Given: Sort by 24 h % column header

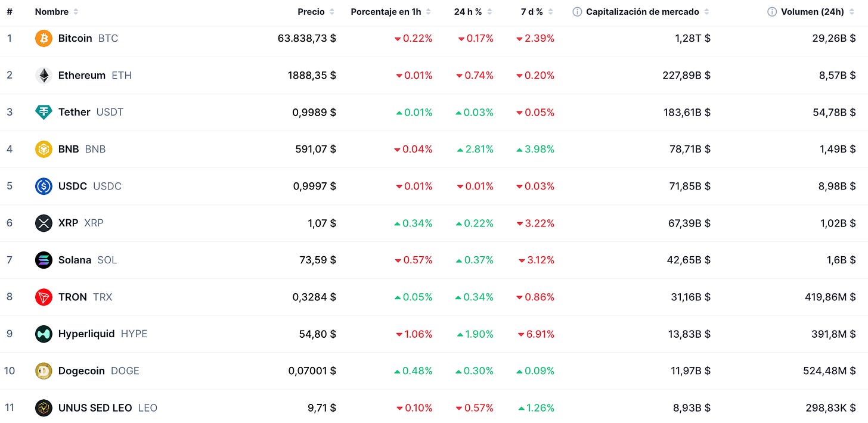Looking at the screenshot, I should [x=473, y=12].
